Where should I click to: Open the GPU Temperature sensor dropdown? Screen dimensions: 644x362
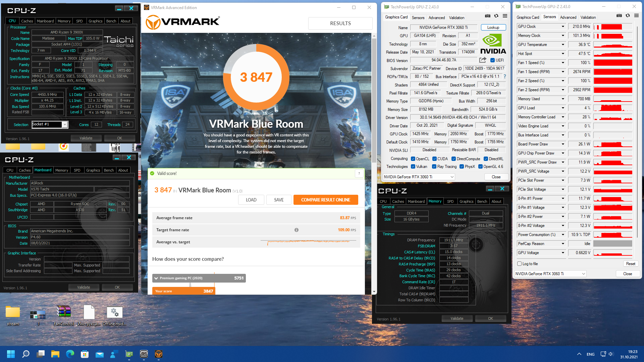tap(563, 45)
